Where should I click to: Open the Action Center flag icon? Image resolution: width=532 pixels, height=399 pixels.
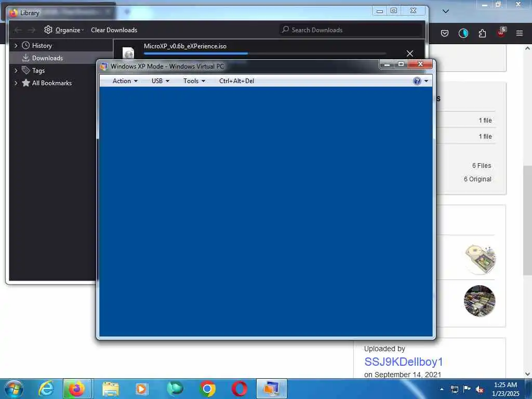(x=467, y=389)
